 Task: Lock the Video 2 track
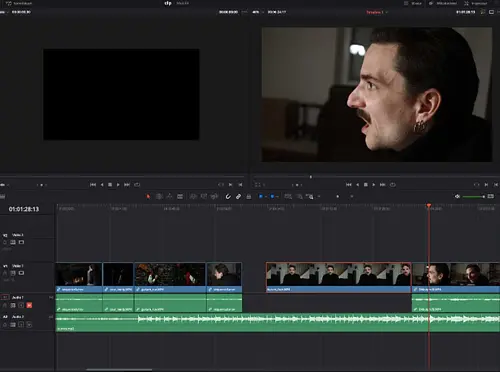[x=5, y=242]
